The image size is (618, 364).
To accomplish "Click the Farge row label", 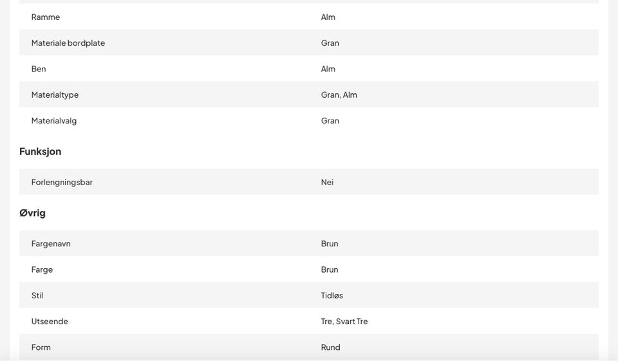I will coord(42,270).
